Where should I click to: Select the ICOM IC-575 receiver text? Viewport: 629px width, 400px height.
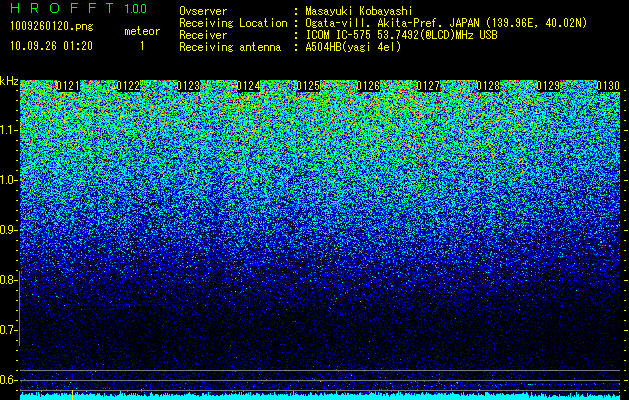[x=401, y=35]
